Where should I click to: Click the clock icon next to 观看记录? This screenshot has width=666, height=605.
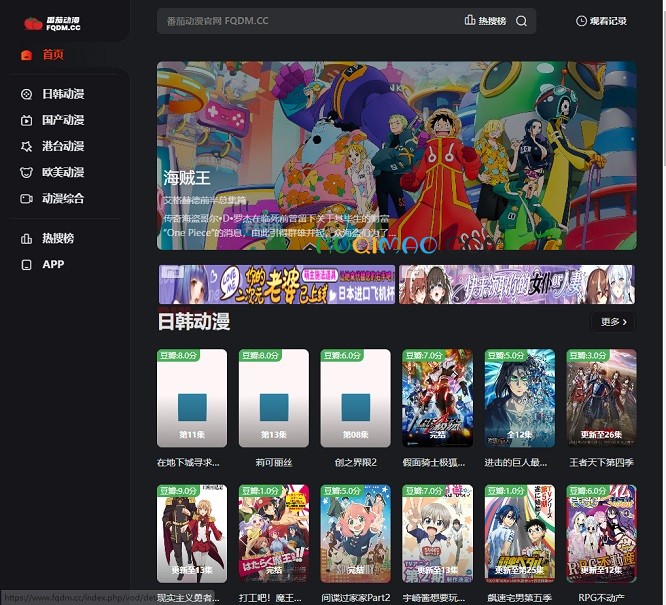click(x=581, y=21)
